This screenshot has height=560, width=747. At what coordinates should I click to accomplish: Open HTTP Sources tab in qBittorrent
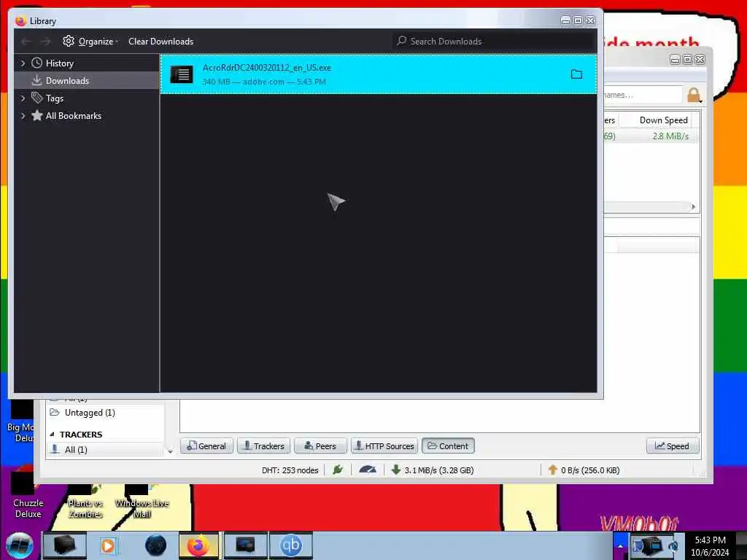[384, 446]
